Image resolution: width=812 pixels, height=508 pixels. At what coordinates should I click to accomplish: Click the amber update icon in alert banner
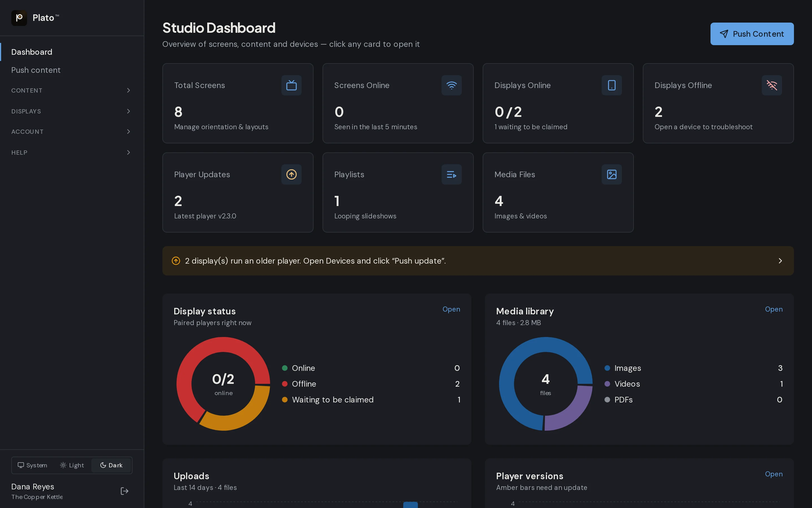tap(176, 261)
